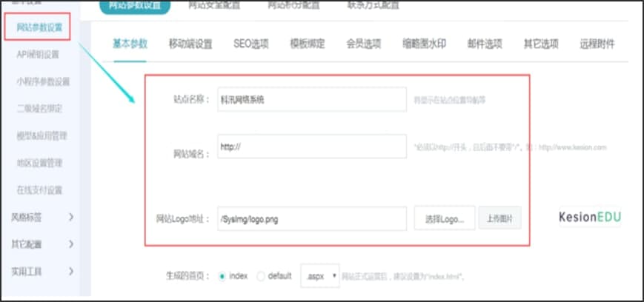This screenshot has height=302, width=644.
Task: Switch to the SEO选项 sub-tab
Action: tap(251, 44)
